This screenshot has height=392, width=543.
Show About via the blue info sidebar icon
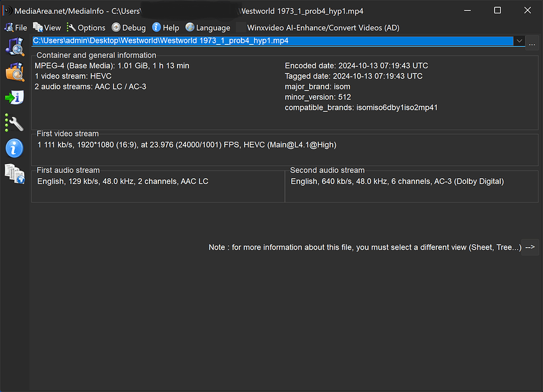[13, 148]
